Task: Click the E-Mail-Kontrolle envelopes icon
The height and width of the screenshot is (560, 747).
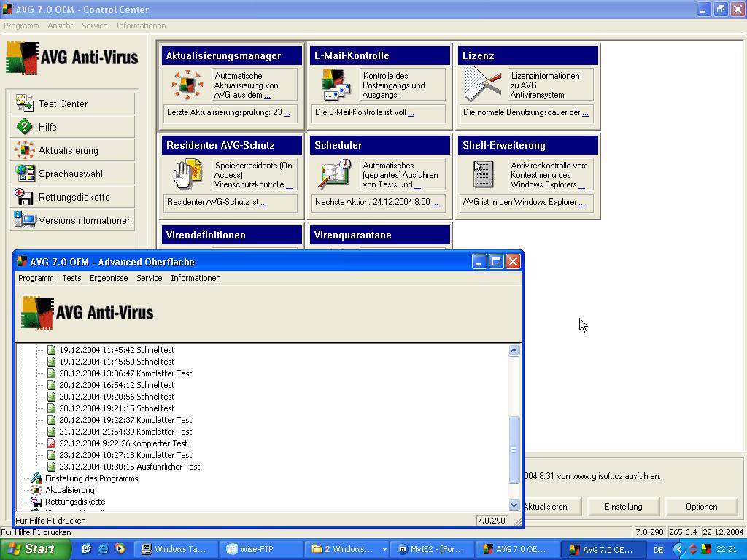Action: 336,85
